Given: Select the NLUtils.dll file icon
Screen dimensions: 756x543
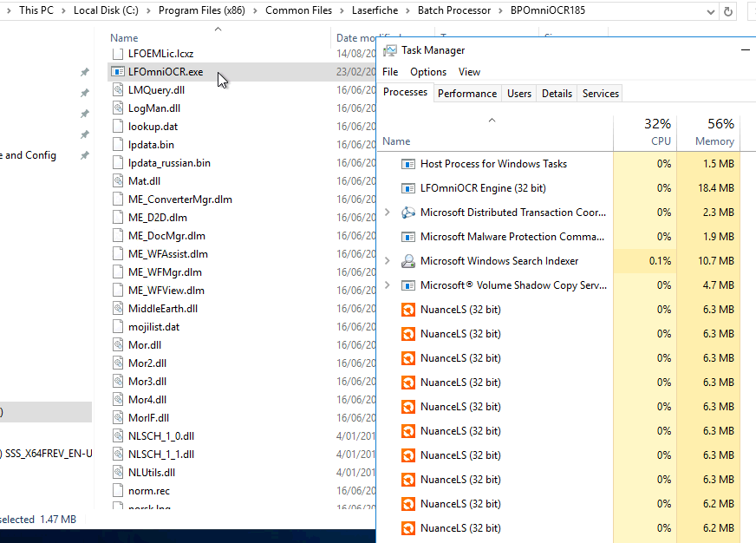Looking at the screenshot, I should [118, 473].
